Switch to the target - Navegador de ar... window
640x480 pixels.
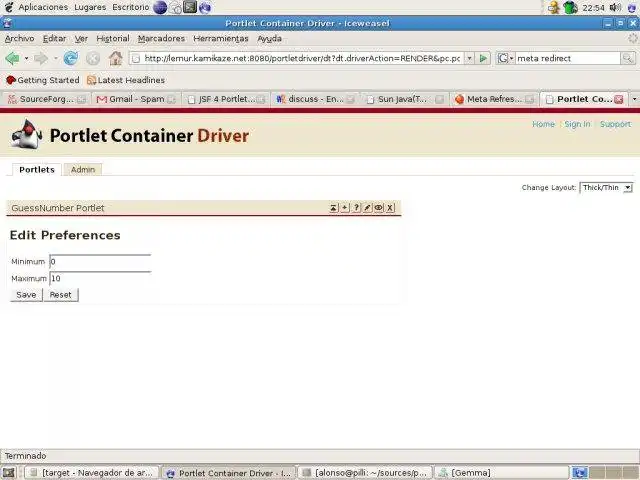point(92,473)
